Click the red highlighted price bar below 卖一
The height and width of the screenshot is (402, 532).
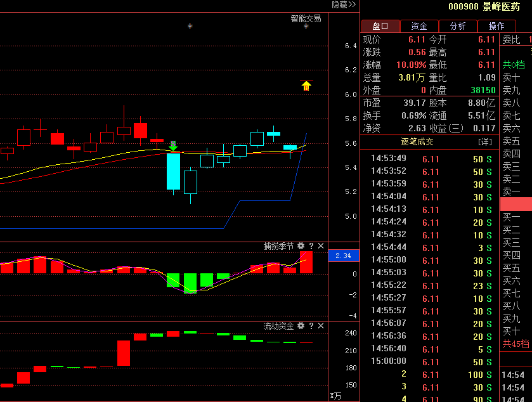[516, 204]
